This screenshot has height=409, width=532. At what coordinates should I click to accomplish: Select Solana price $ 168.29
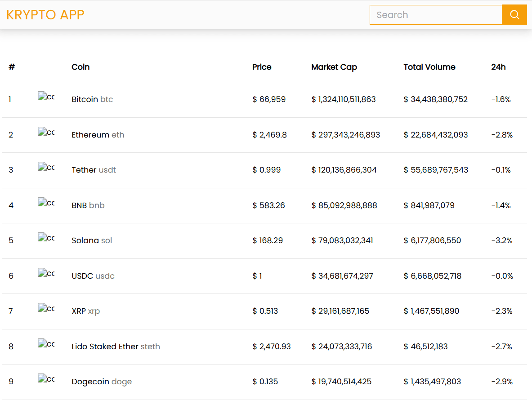268,240
